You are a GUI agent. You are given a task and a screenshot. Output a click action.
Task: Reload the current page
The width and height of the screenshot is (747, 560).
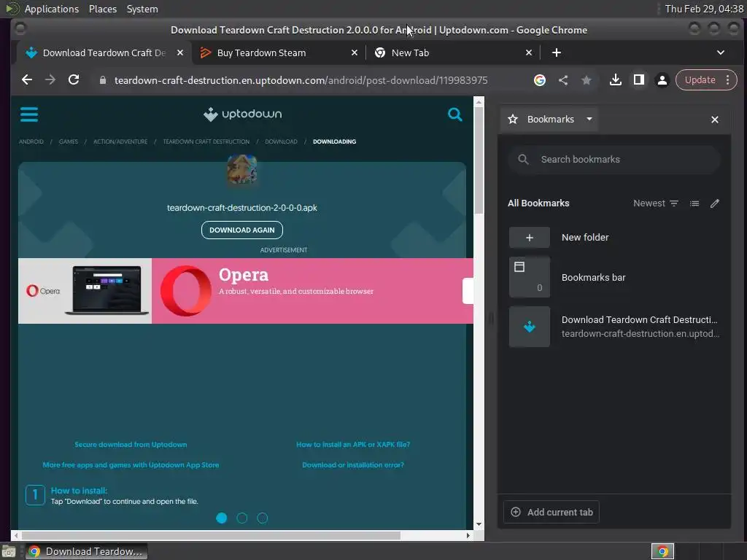(x=74, y=80)
